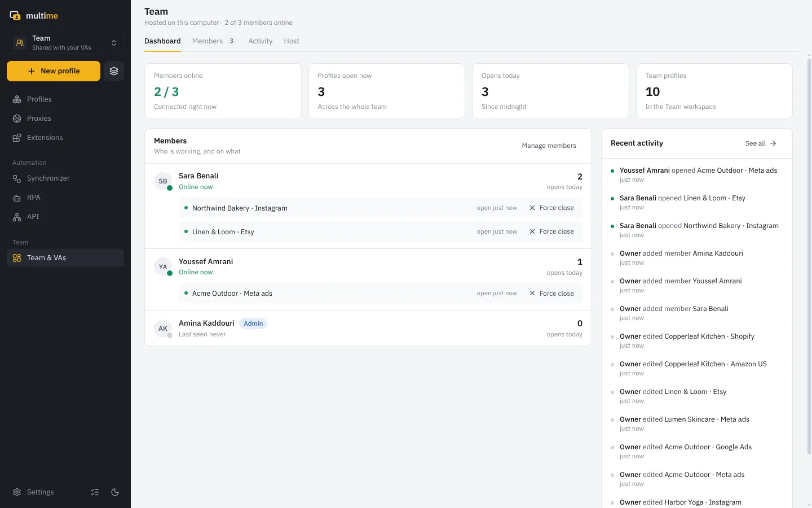Click the Team profiles stat card
The width and height of the screenshot is (812, 508).
[714, 91]
